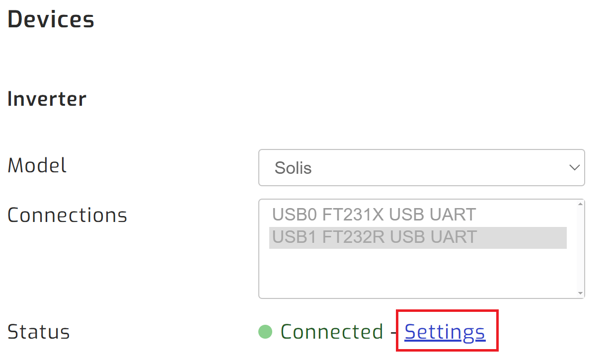Click the Connected status text
This screenshot has height=364, width=609.
331,331
